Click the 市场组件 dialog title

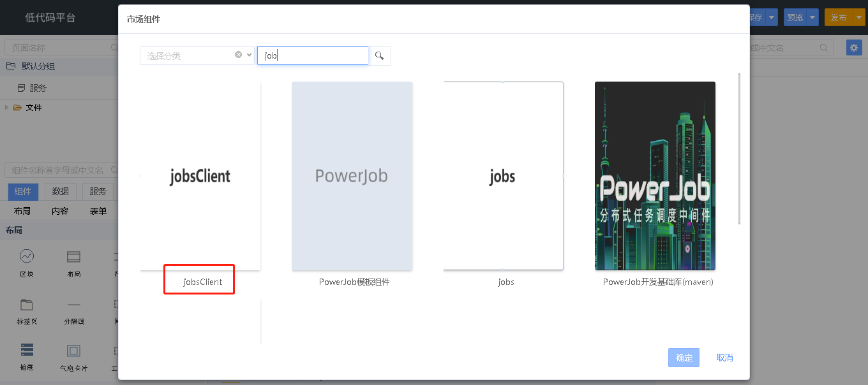144,19
